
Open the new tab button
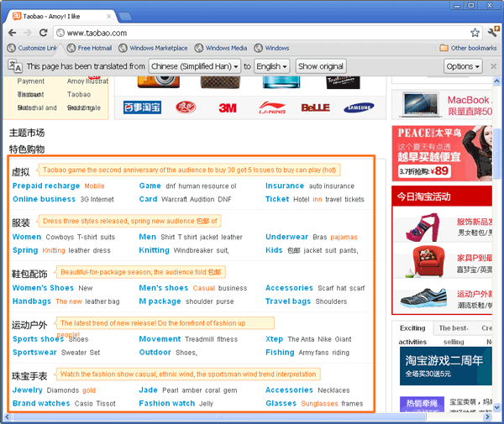124,16
